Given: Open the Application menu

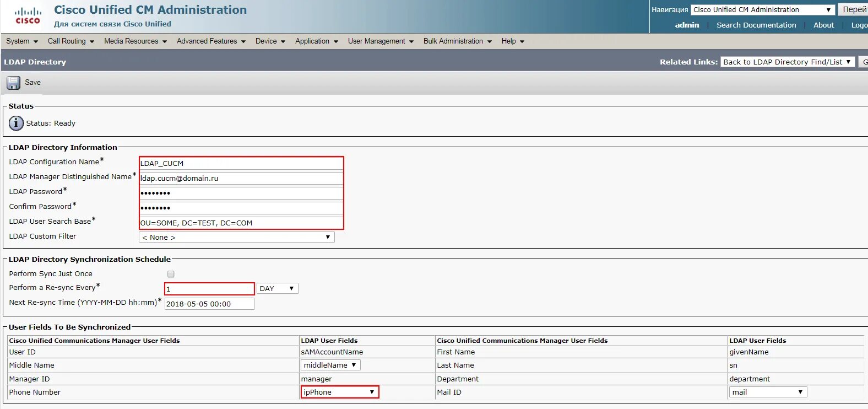Looking at the screenshot, I should click(x=317, y=41).
